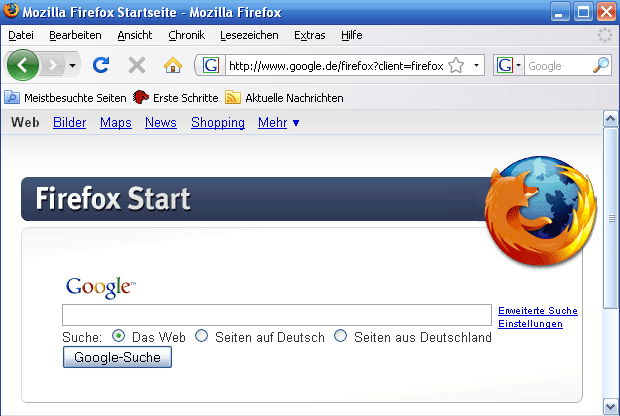Open the search engine selector dropdown
Image resolution: width=620 pixels, height=416 pixels.
coord(518,65)
